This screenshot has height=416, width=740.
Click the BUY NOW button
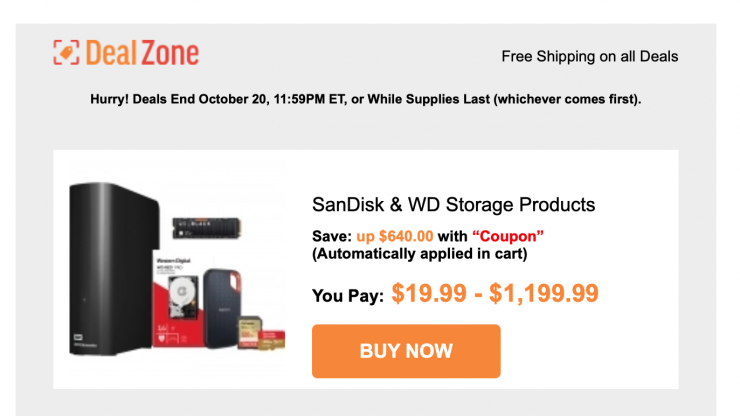pyautogui.click(x=406, y=351)
